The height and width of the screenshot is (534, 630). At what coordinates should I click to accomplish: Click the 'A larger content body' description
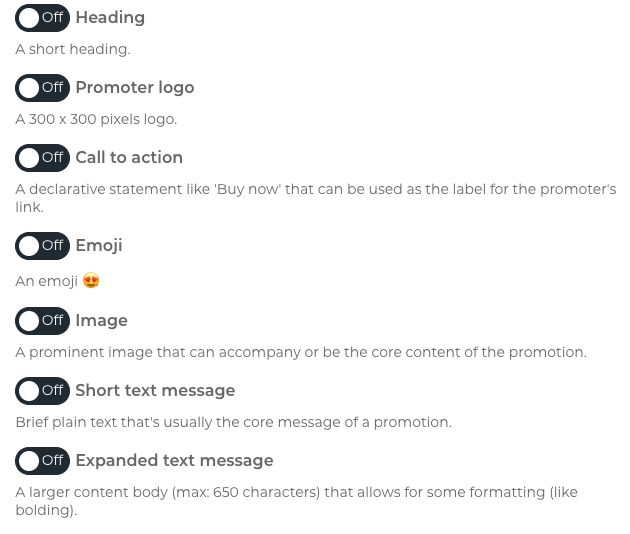click(x=297, y=501)
